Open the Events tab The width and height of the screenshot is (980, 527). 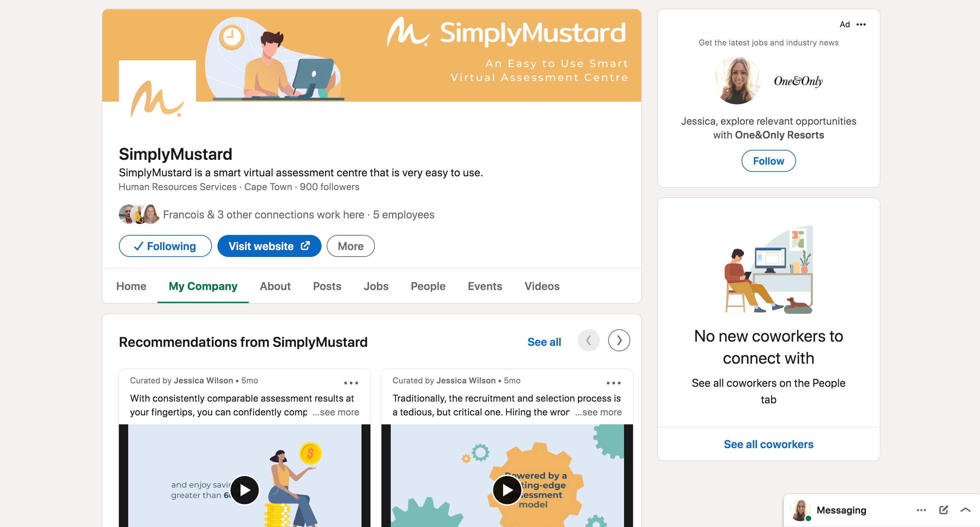tap(485, 286)
